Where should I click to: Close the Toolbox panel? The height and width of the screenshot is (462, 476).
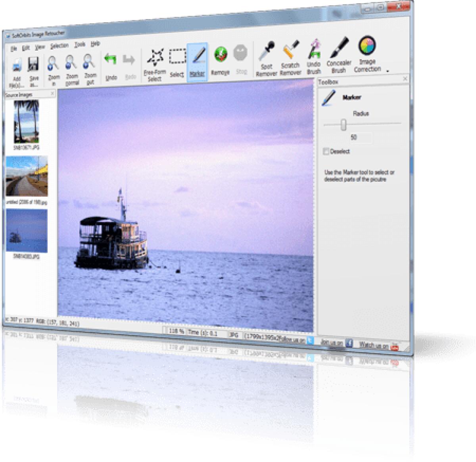(x=405, y=79)
